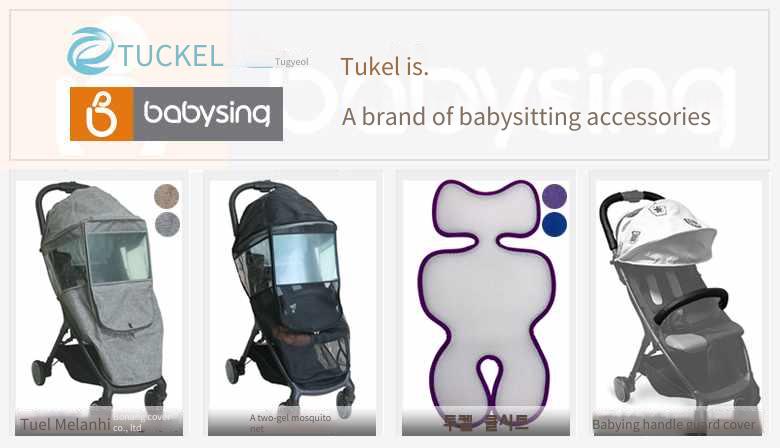The height and width of the screenshot is (448, 780).
Task: Click the Tuel Melanhi product caption
Action: click(65, 425)
